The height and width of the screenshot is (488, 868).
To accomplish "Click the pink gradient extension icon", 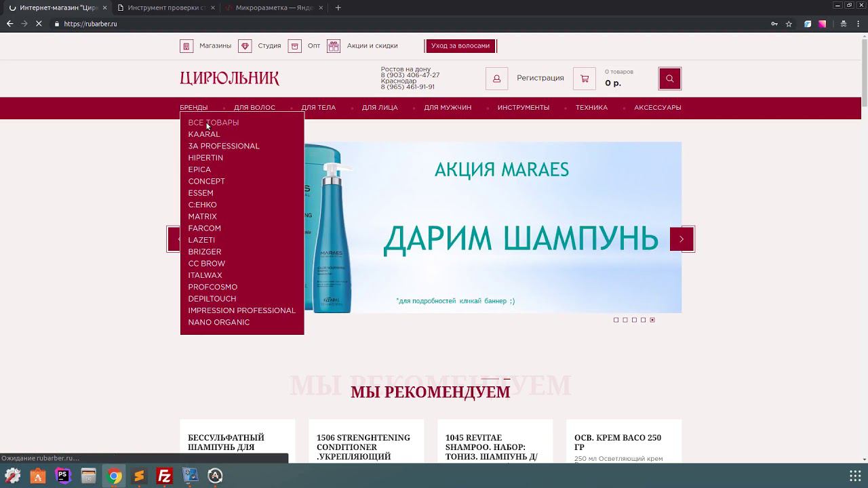I will click(x=822, y=24).
